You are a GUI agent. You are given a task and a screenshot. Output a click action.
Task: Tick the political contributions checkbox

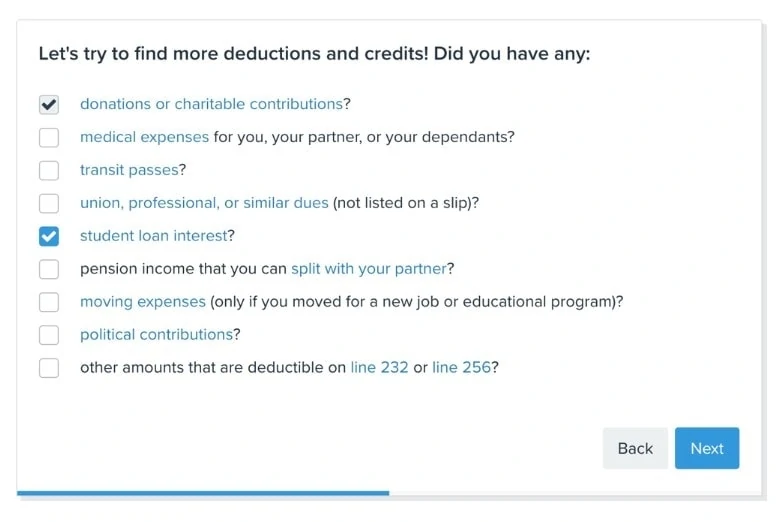(49, 335)
